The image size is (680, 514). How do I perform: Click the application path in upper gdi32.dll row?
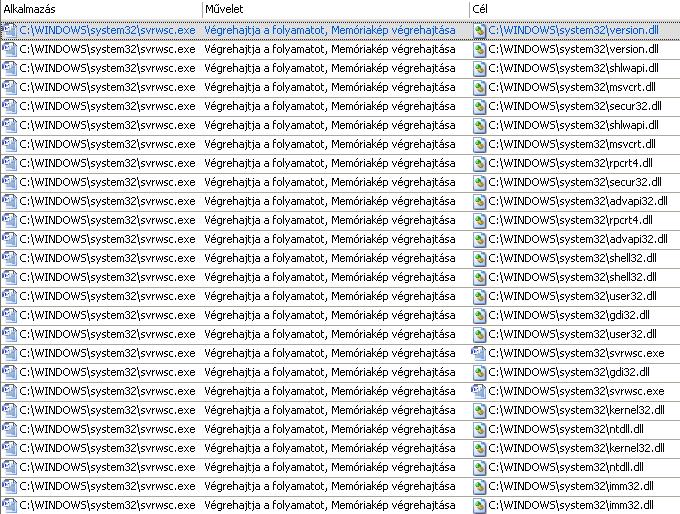[x=108, y=315]
